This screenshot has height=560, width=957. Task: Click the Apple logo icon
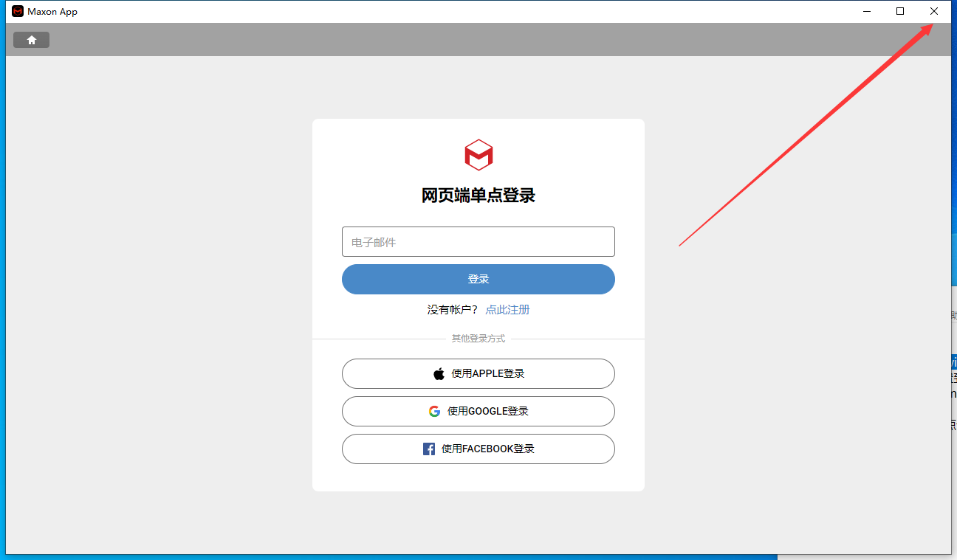pyautogui.click(x=439, y=374)
